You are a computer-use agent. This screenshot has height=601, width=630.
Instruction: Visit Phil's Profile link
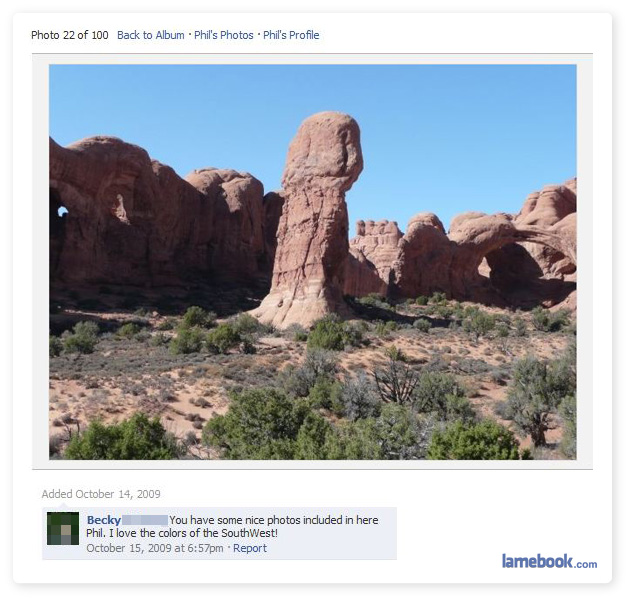click(291, 35)
